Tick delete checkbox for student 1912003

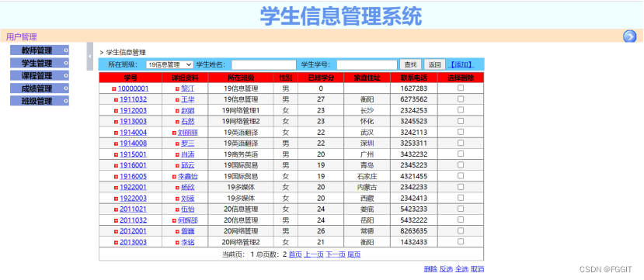(x=461, y=109)
